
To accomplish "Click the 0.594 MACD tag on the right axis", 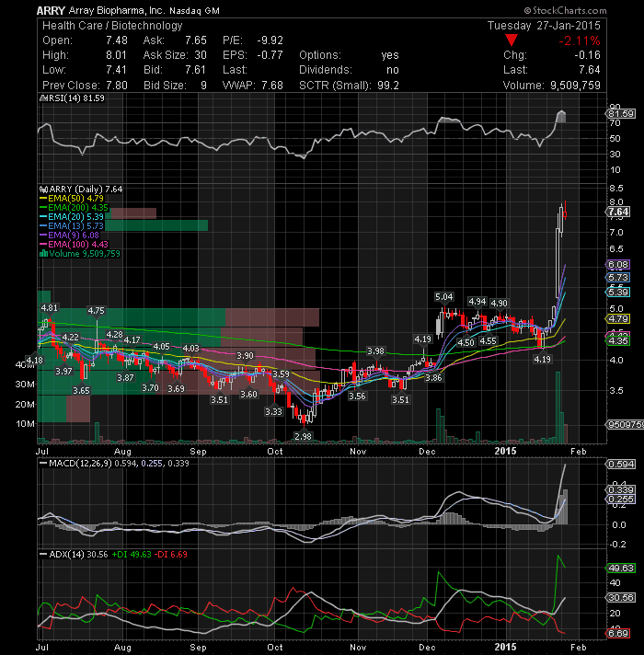I will coord(621,464).
